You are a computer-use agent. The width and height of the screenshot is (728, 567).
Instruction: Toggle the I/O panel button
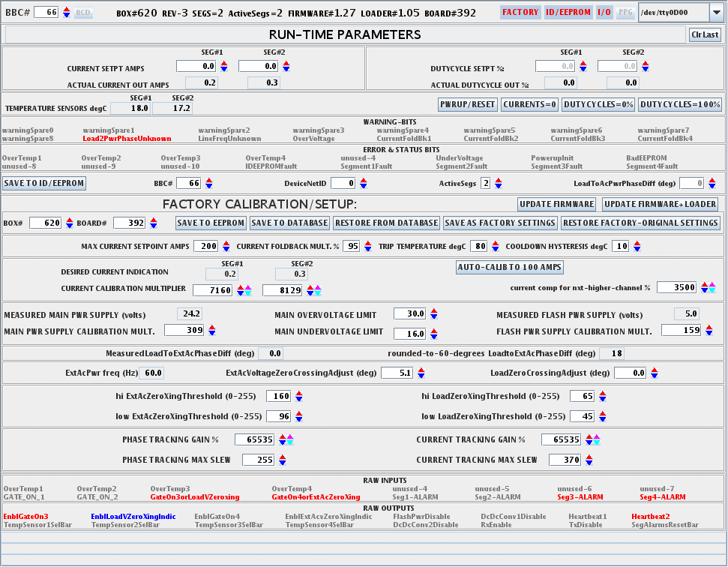604,12
